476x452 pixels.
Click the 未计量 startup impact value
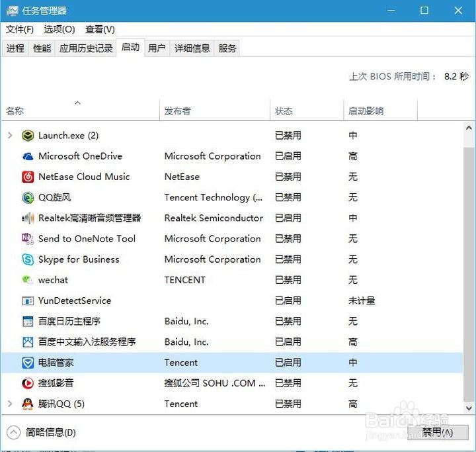coord(362,301)
